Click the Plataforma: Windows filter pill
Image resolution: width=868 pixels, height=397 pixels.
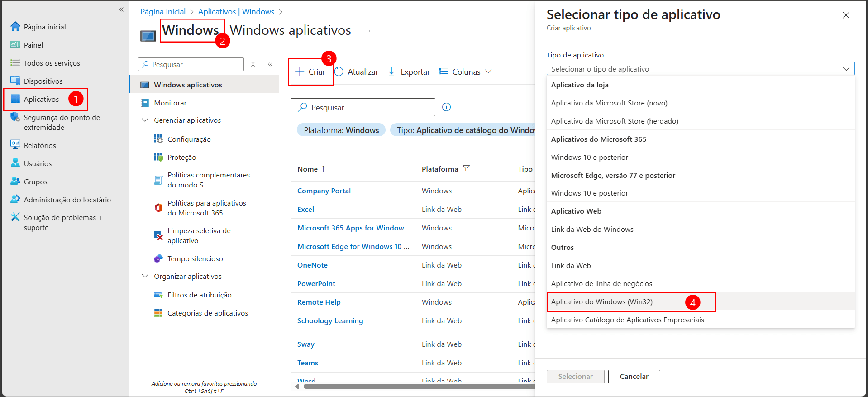[341, 130]
